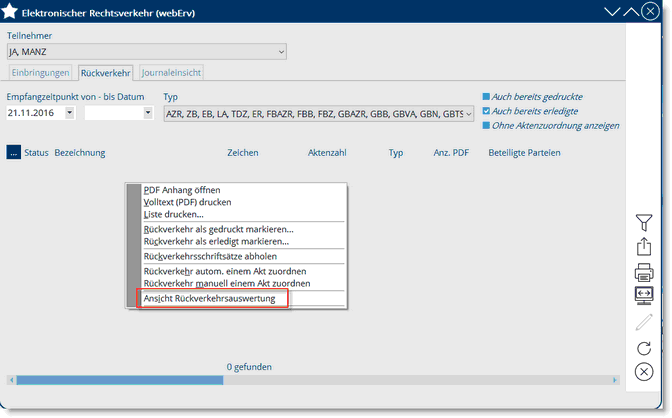Choose Rückverkehrsschriftsätze abholen
The image size is (672, 418).
pyautogui.click(x=210, y=256)
